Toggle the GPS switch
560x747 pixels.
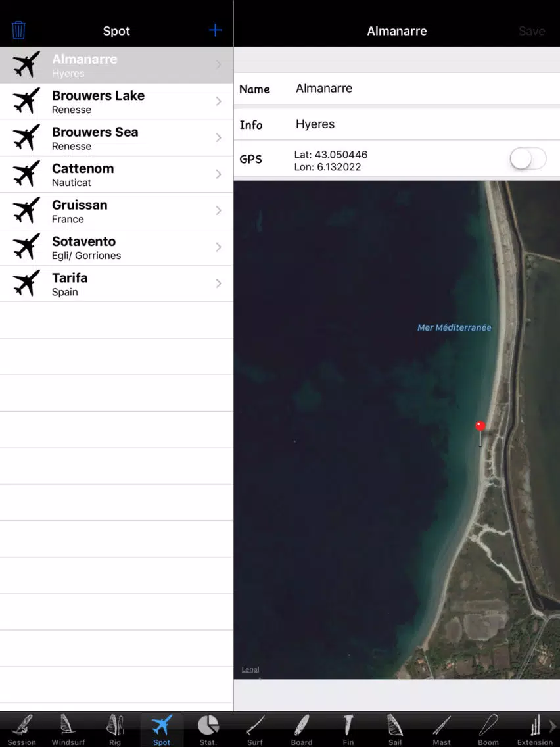click(x=528, y=158)
